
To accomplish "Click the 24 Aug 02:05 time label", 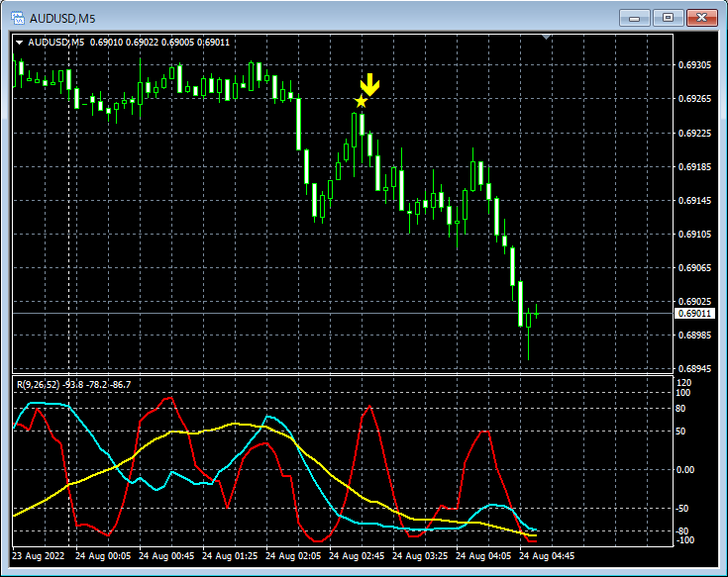I will [x=293, y=555].
